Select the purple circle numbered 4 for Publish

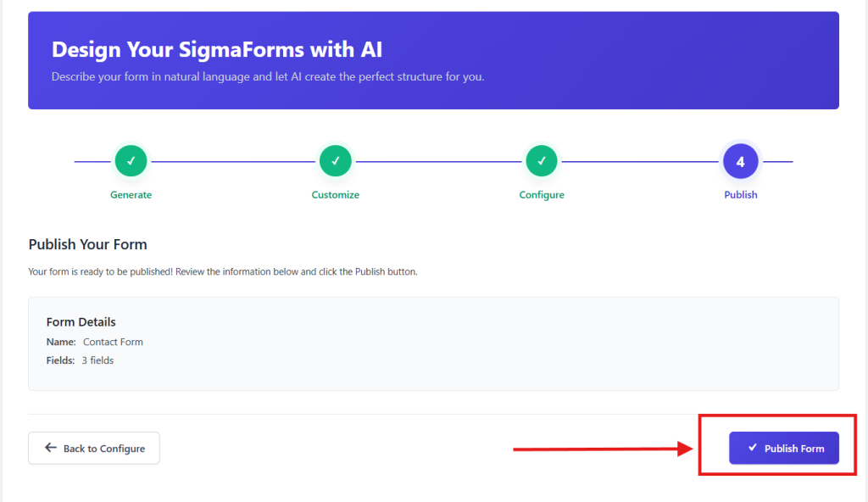(740, 160)
